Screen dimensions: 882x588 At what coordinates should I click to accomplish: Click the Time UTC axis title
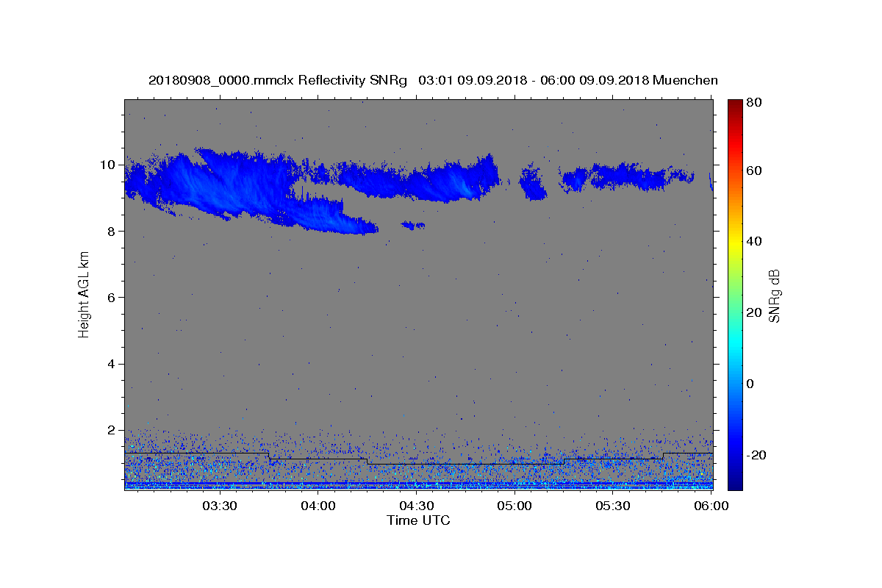click(x=418, y=520)
